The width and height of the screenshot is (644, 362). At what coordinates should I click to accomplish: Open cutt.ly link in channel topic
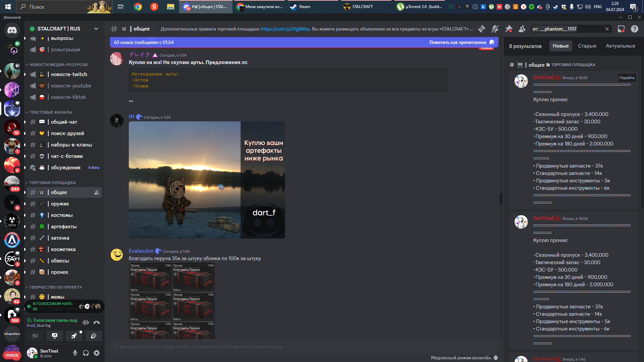coord(285,29)
